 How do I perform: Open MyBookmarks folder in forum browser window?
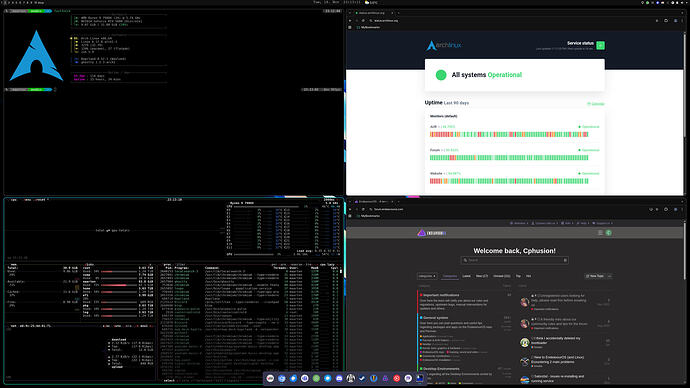[x=368, y=216]
